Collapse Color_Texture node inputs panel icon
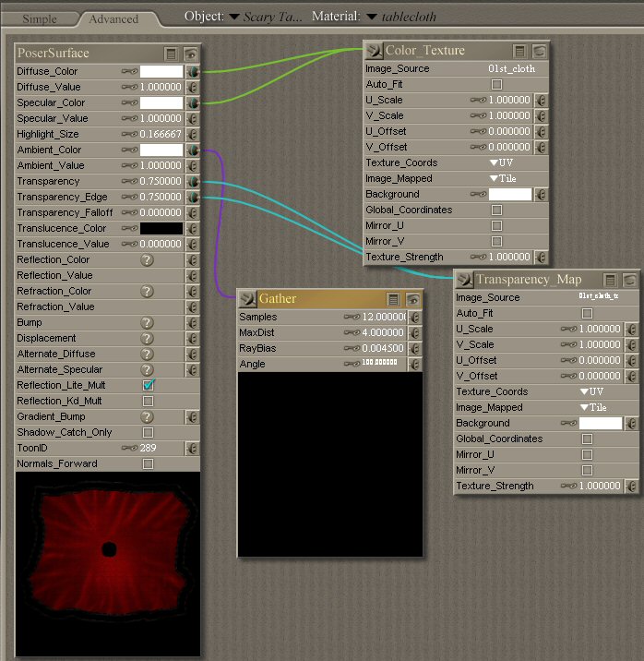Screen dimensions: 644x661 pos(519,51)
